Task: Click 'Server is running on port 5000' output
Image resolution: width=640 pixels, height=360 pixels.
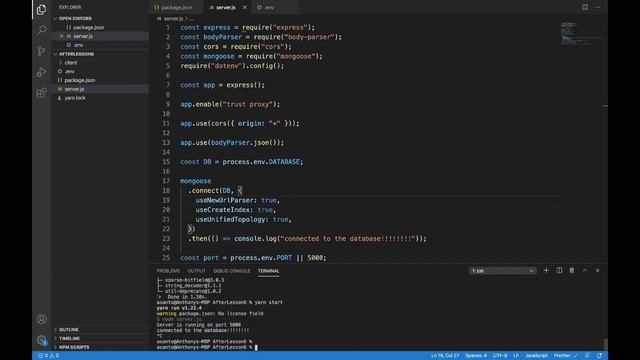Action: tap(199, 325)
